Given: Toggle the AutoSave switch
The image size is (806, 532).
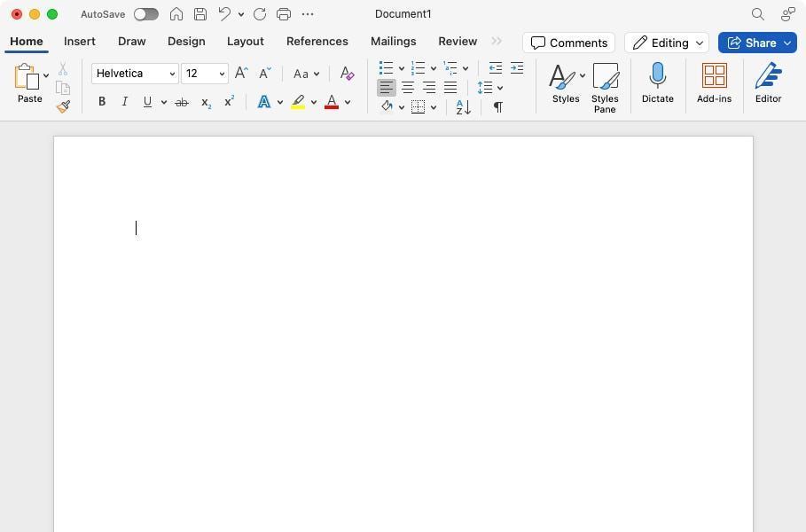Looking at the screenshot, I should point(146,14).
